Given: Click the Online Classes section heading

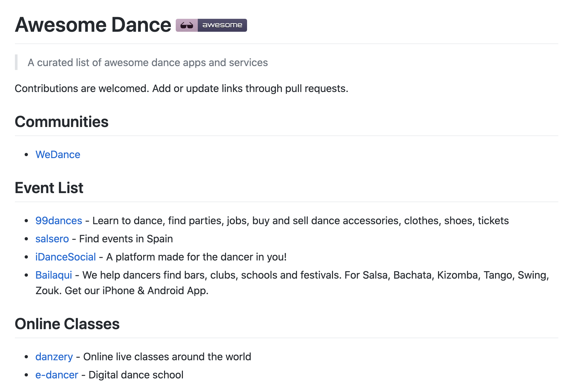Looking at the screenshot, I should [67, 324].
